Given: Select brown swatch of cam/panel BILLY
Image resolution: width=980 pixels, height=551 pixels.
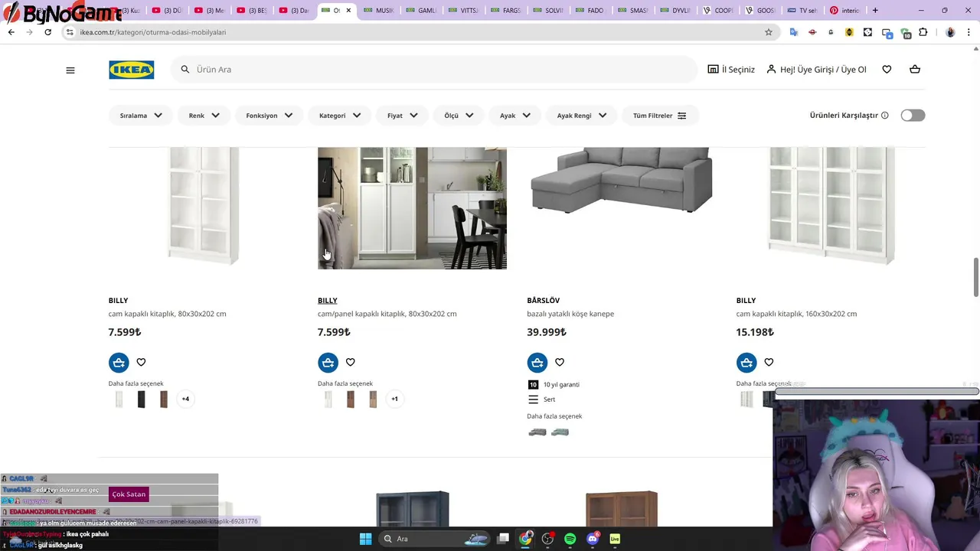Looking at the screenshot, I should pos(350,399).
